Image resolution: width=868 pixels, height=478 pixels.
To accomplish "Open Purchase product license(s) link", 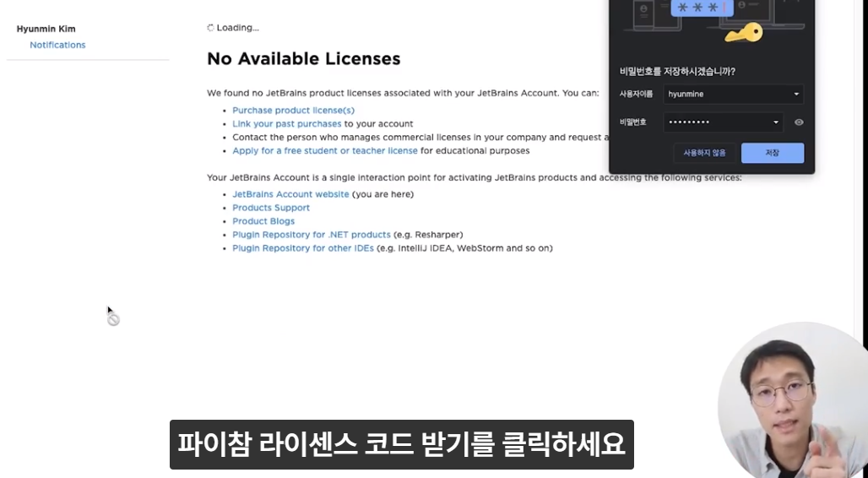I will coord(293,111).
